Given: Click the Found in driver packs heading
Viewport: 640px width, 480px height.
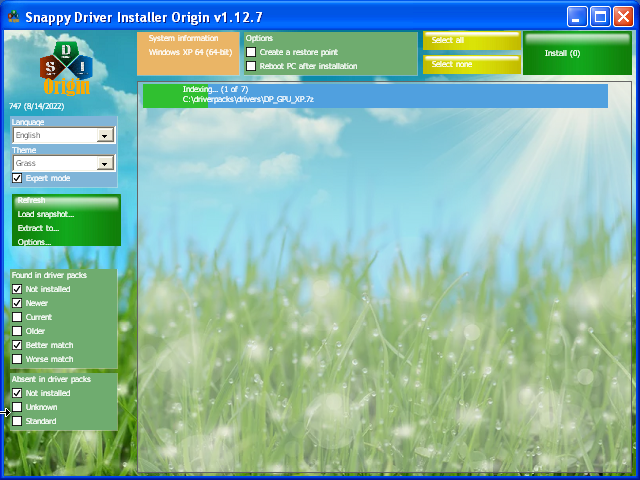Looking at the screenshot, I should pyautogui.click(x=49, y=275).
